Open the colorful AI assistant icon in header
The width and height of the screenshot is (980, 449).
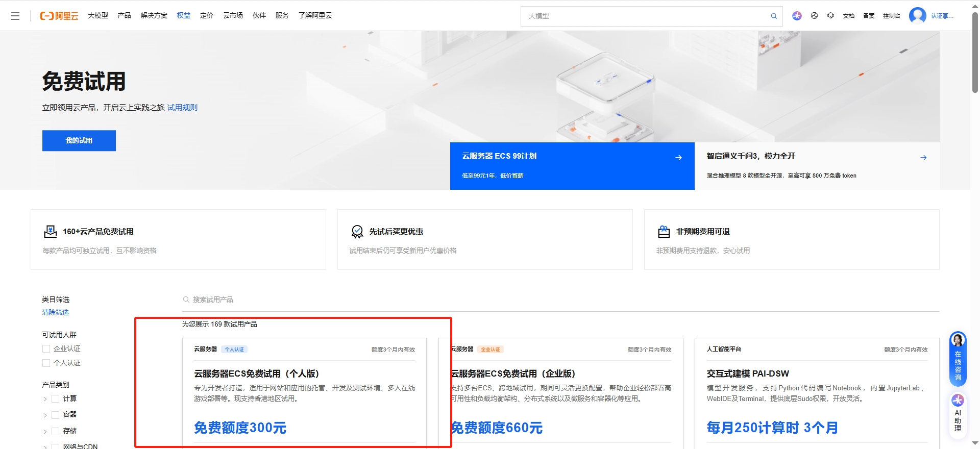click(797, 16)
